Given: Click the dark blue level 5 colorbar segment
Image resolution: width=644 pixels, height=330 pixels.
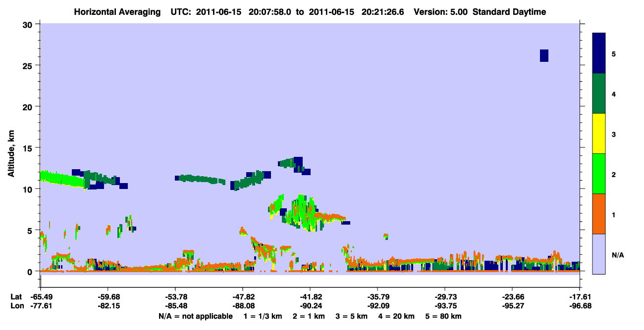Looking at the screenshot, I should 599,53.
